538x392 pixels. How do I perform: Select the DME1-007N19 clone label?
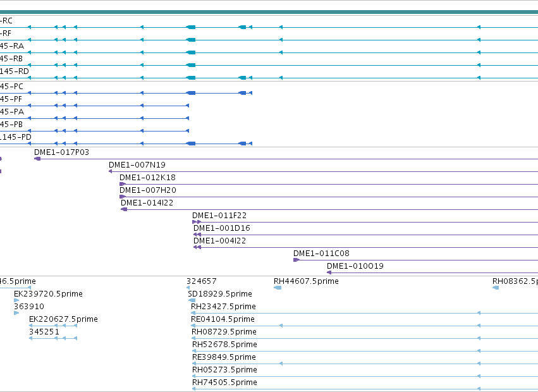coord(137,165)
